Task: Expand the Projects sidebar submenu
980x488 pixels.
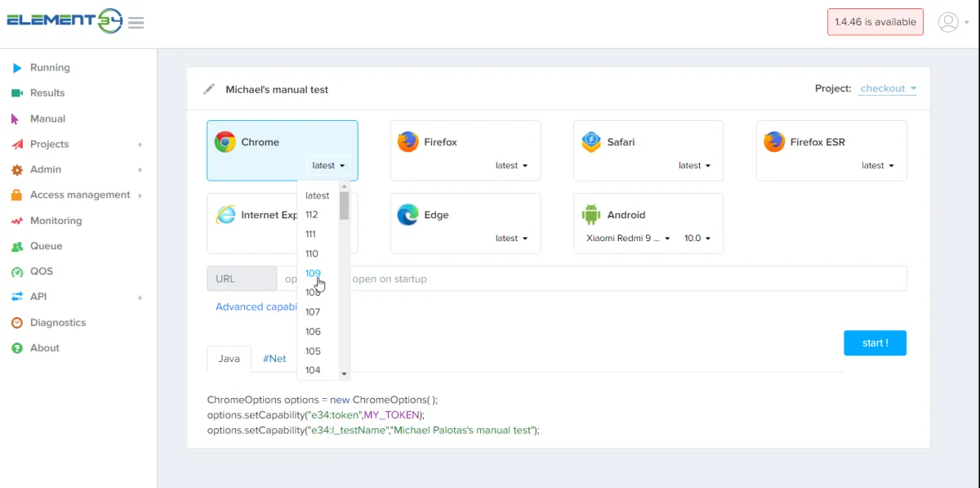Action: [x=140, y=145]
